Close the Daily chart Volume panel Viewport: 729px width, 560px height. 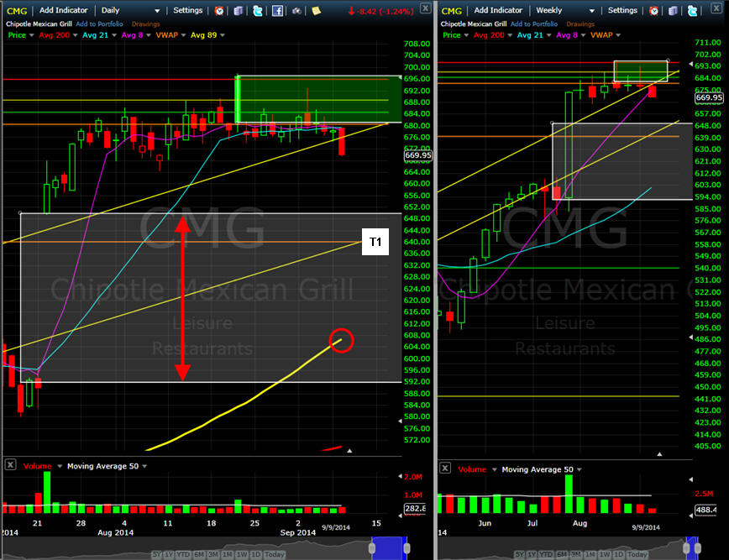(x=10, y=464)
